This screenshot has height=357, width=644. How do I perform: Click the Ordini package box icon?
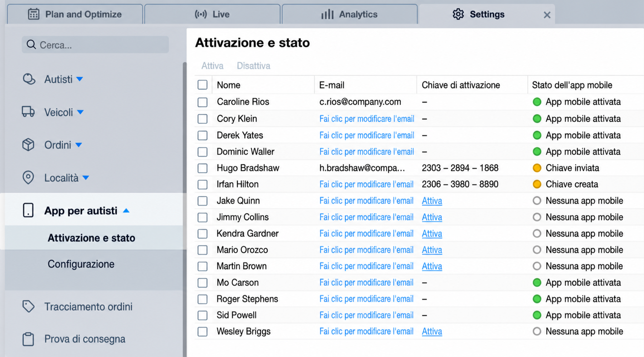pos(28,145)
